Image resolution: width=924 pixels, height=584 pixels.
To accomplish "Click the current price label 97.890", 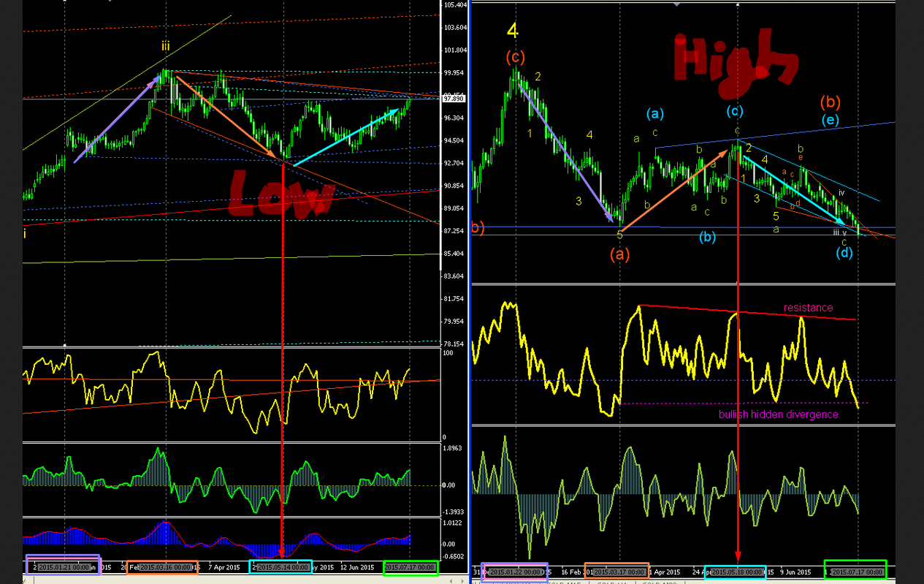I will [x=454, y=99].
